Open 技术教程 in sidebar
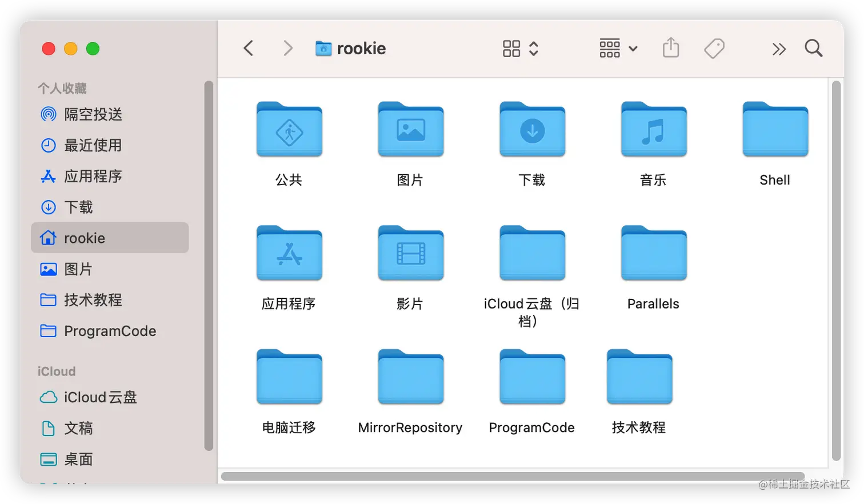This screenshot has width=864, height=504. [110, 299]
